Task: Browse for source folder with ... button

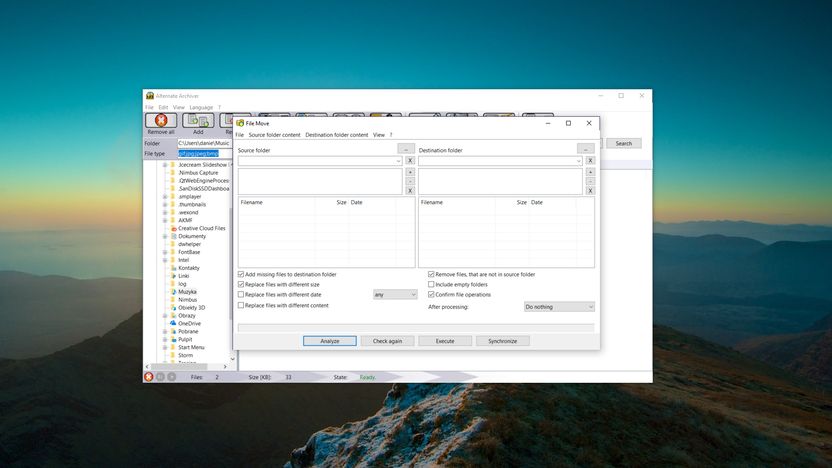Action: [406, 149]
